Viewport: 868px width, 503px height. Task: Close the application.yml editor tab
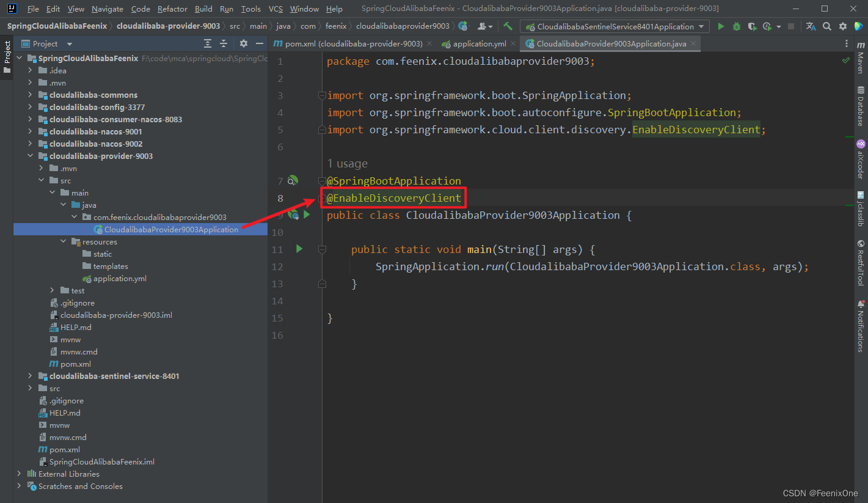pos(512,44)
